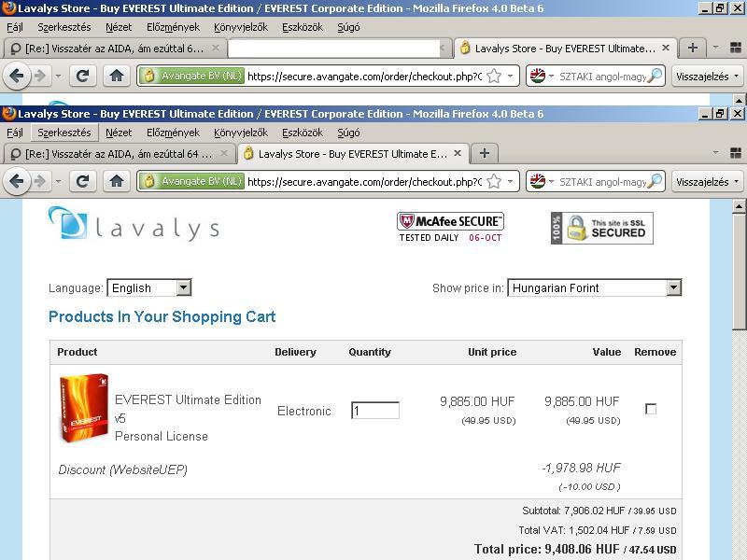This screenshot has height=560, width=747.
Task: Click Lavalys logo
Action: [x=134, y=224]
